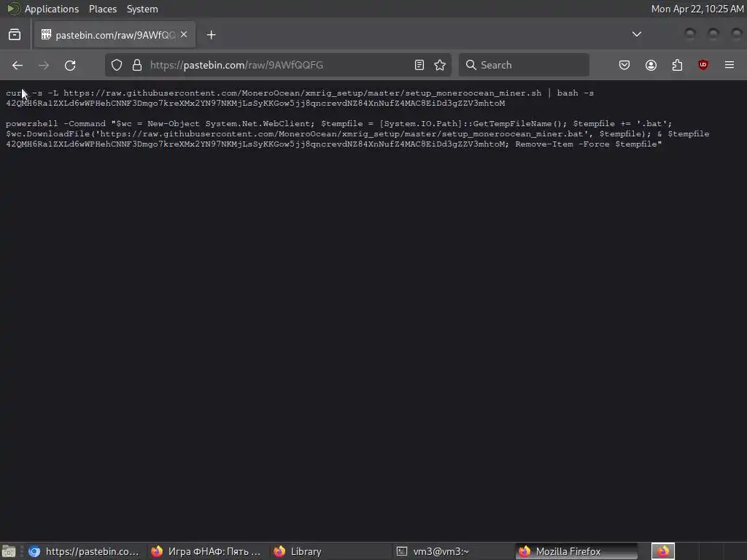Open the System menu
747x560 pixels.
(x=142, y=9)
